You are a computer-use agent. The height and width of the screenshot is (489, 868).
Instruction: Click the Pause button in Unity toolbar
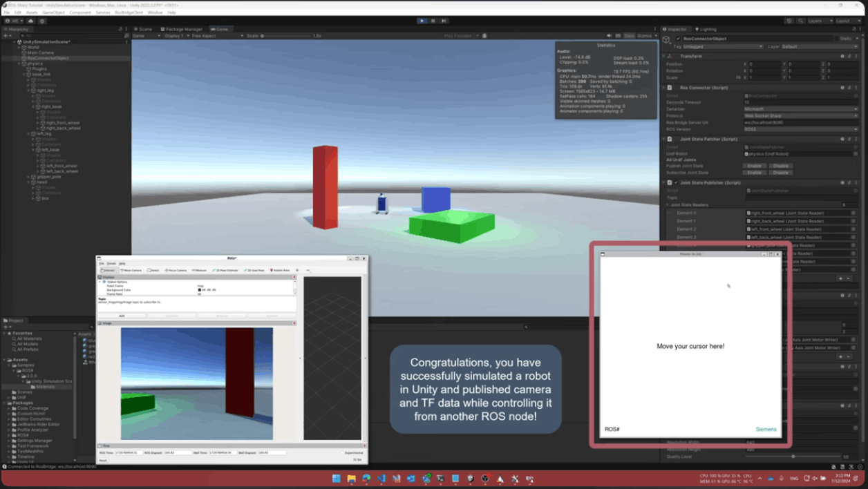point(433,21)
